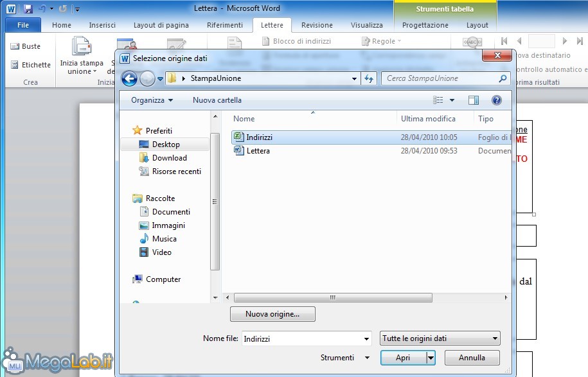Open the Organizza dropdown menu

pyautogui.click(x=152, y=100)
